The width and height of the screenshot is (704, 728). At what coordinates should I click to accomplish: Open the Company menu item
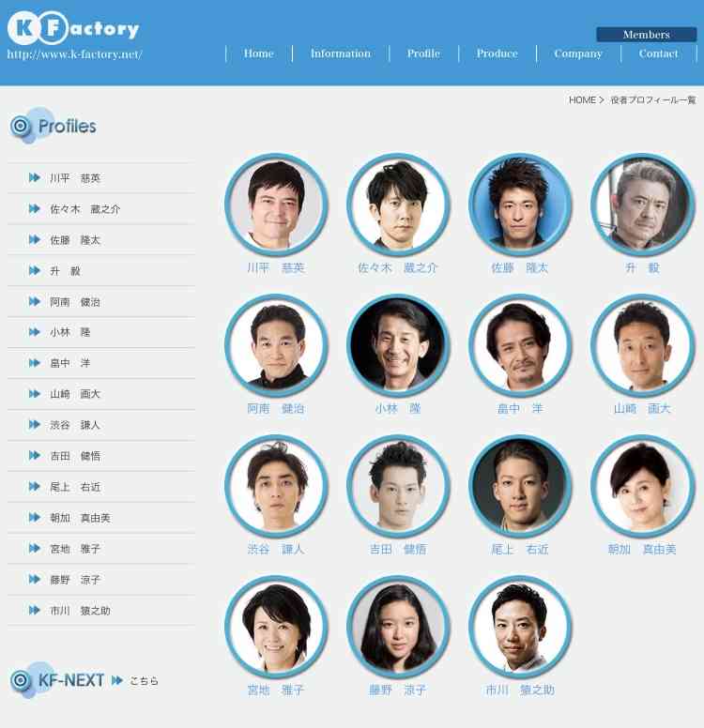click(578, 53)
